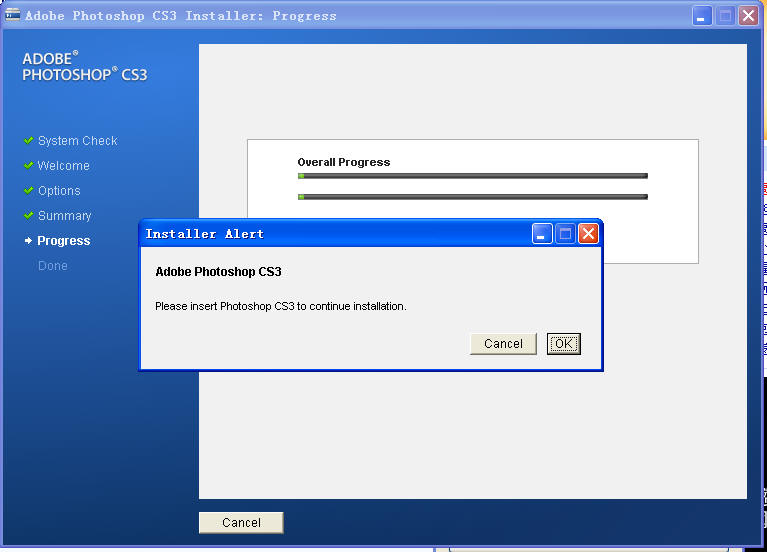The width and height of the screenshot is (767, 552).
Task: Click the green checkmark beside Options
Action: tap(28, 190)
